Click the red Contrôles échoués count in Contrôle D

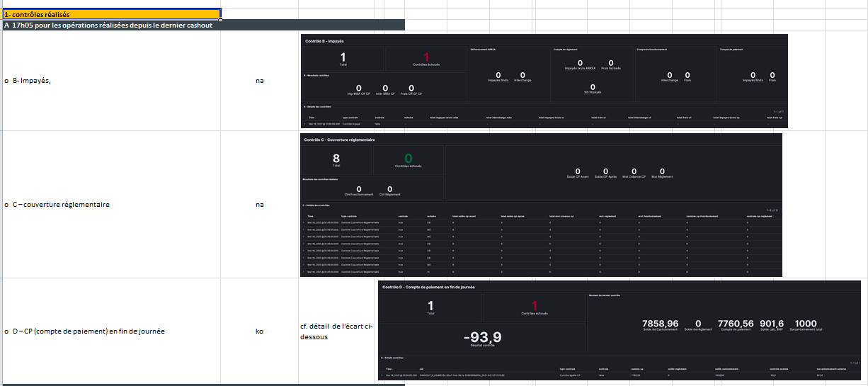click(535, 305)
